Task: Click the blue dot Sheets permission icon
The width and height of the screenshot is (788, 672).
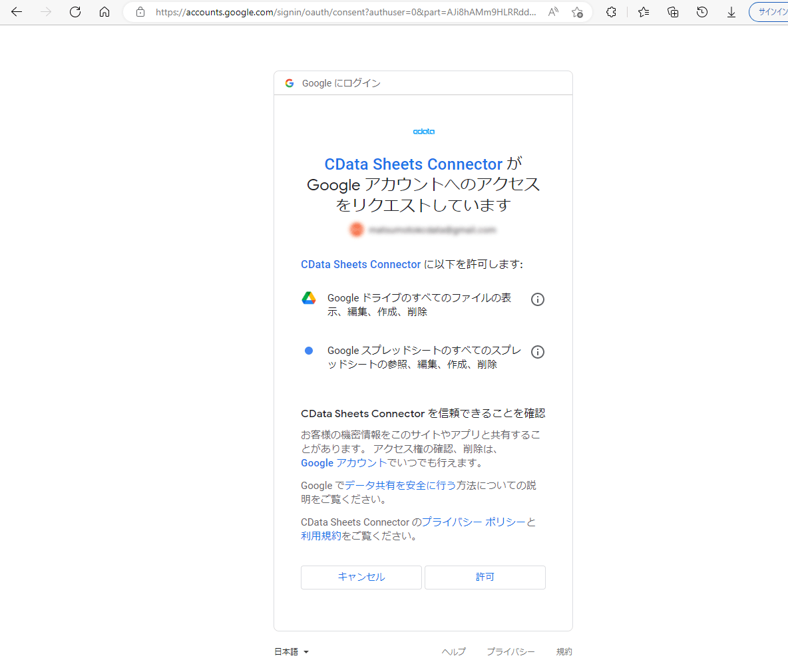Action: click(x=309, y=351)
